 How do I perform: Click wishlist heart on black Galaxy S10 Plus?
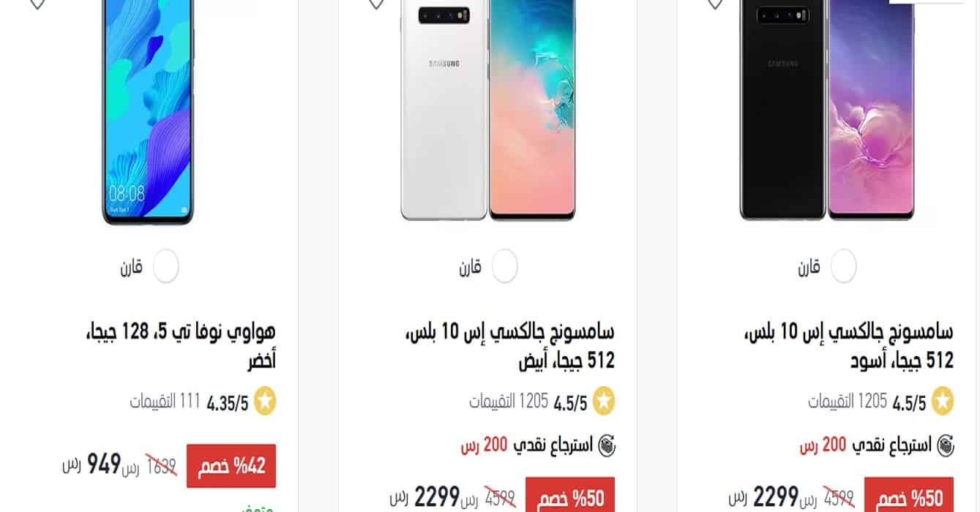pyautogui.click(x=715, y=4)
